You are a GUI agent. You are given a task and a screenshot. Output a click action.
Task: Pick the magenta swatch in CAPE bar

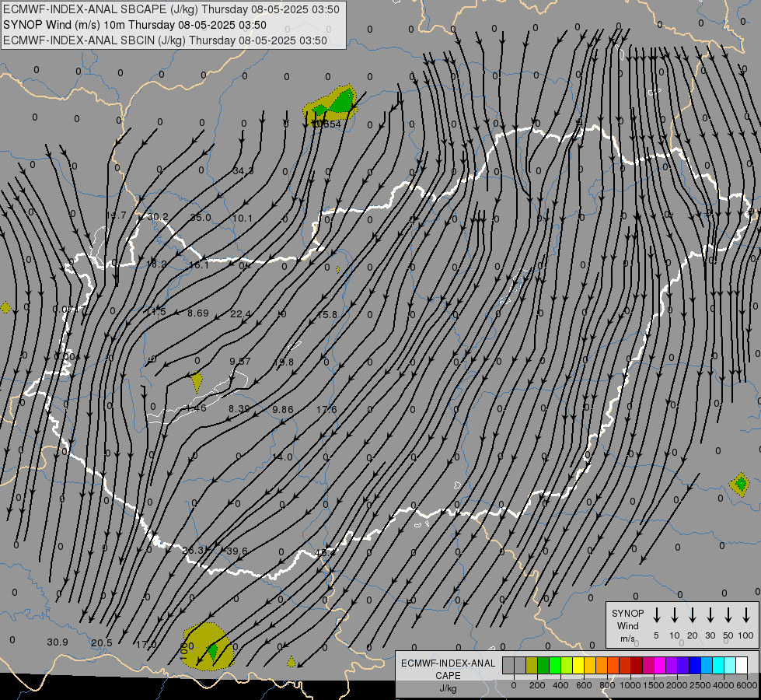coord(660,665)
